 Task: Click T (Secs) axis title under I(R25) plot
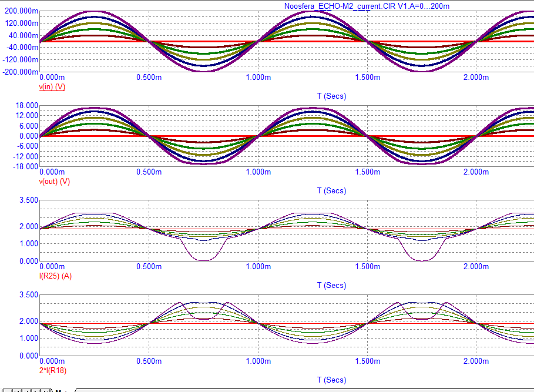click(331, 286)
